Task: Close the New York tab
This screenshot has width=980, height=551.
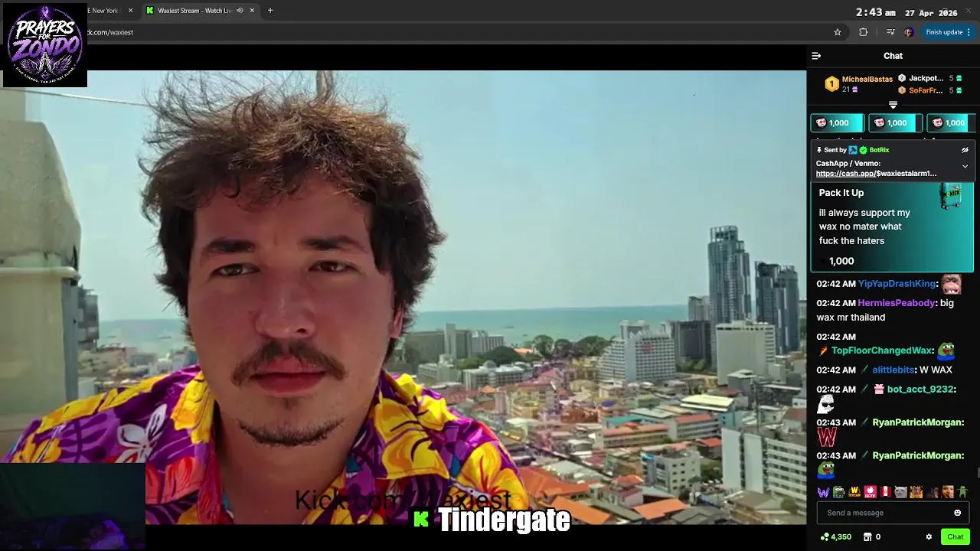Action: [x=130, y=11]
